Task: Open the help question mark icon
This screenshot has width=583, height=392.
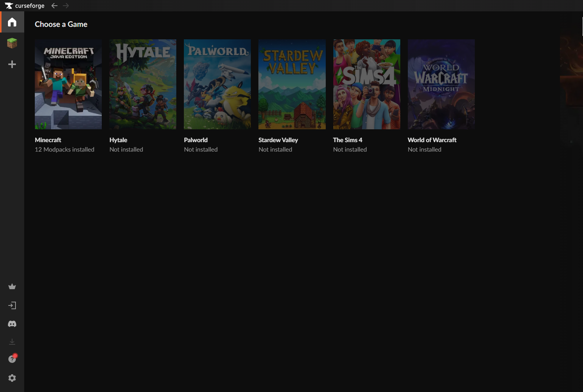Action: pyautogui.click(x=12, y=359)
